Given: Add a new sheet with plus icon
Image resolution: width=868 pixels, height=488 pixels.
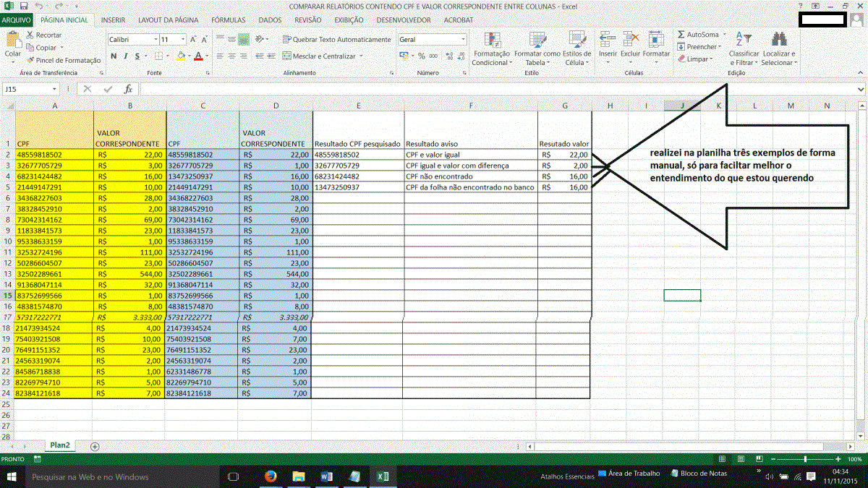Looking at the screenshot, I should tap(95, 446).
